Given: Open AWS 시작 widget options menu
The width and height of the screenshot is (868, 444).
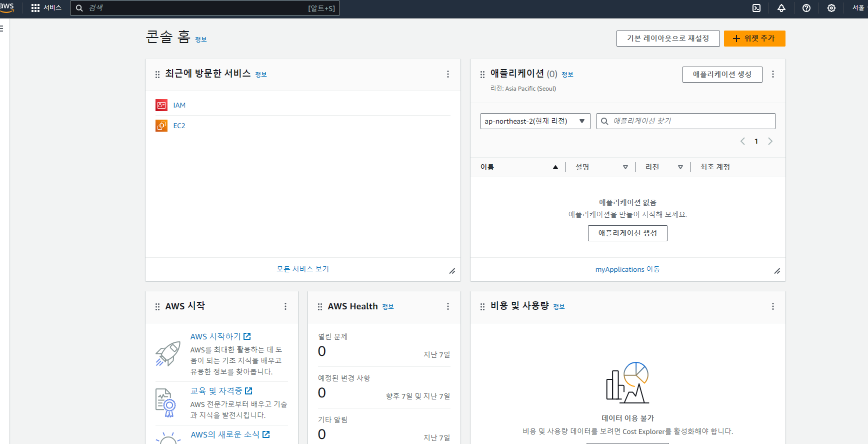Looking at the screenshot, I should 285,306.
